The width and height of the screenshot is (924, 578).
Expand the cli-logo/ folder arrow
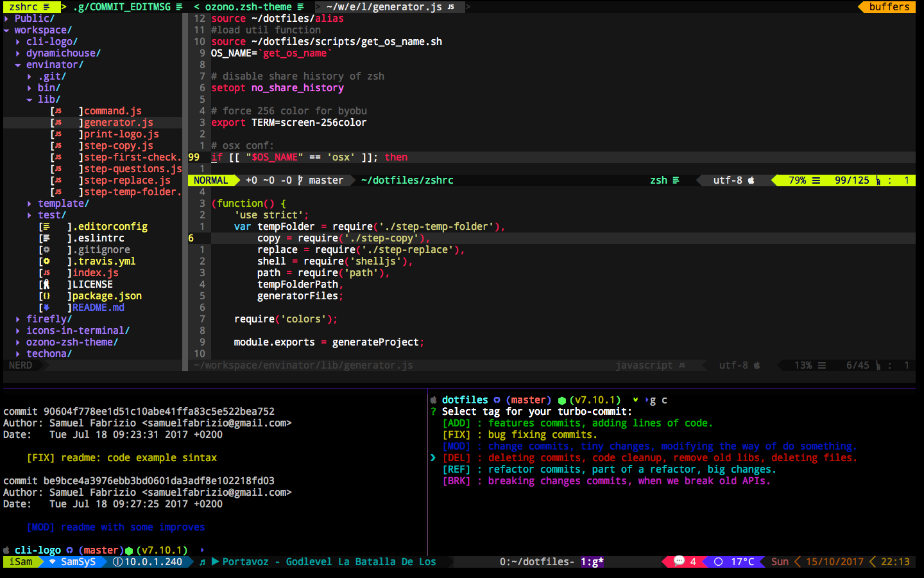point(18,42)
